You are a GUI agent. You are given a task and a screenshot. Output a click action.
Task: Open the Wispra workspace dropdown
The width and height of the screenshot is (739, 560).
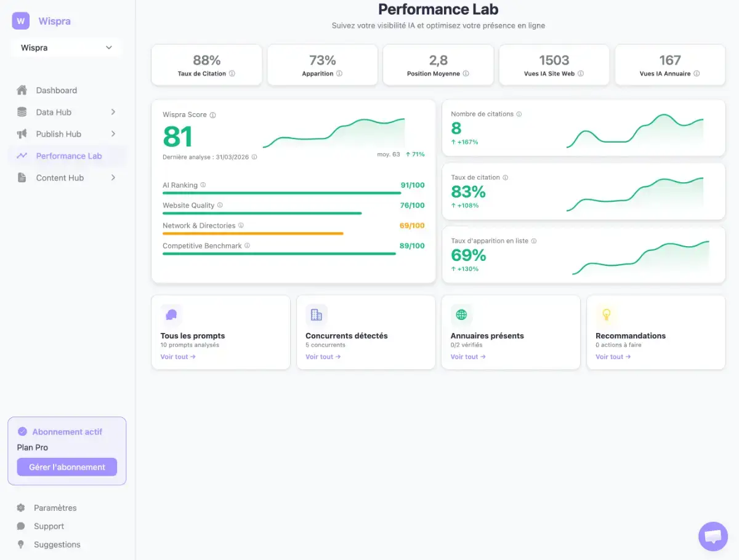(67, 48)
